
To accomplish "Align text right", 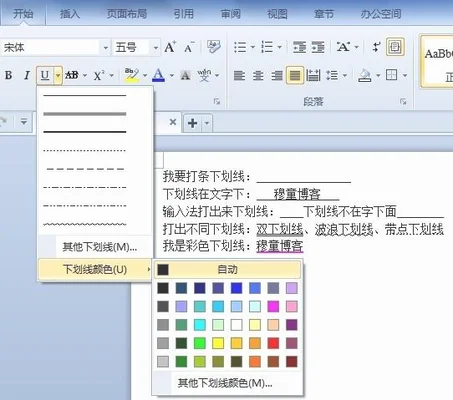I will [x=277, y=75].
